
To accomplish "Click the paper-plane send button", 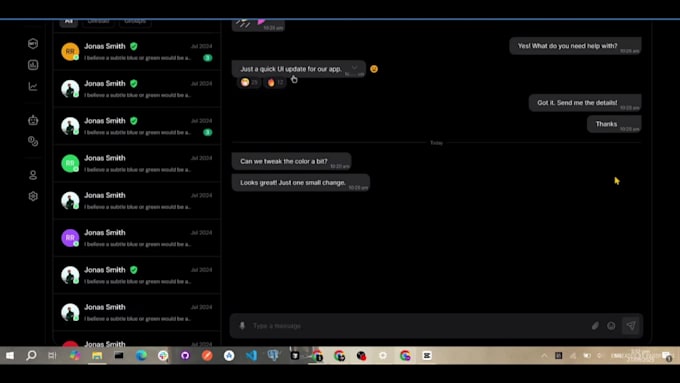I will click(631, 326).
